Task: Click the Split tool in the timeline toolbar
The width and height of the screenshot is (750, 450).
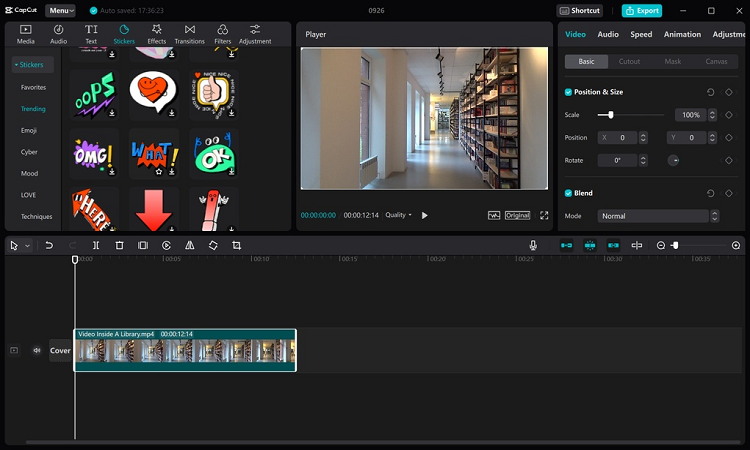Action: pyautogui.click(x=96, y=245)
